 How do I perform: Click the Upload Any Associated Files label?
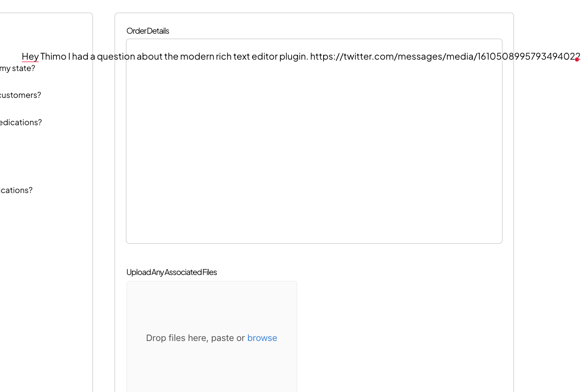(172, 272)
